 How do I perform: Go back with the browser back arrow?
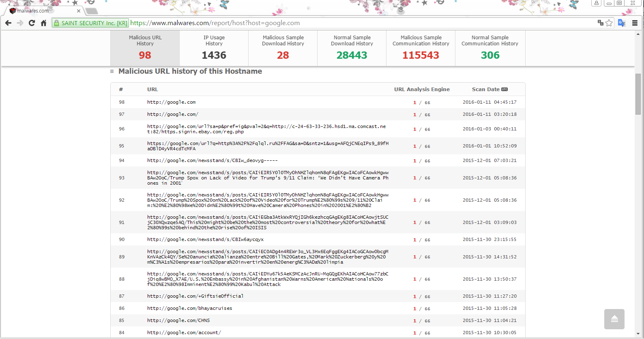pos(8,23)
